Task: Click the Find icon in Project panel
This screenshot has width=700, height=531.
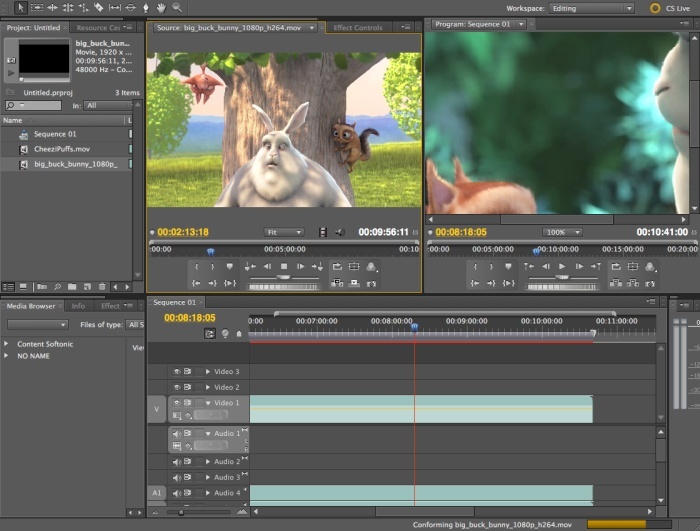Action: click(58, 287)
